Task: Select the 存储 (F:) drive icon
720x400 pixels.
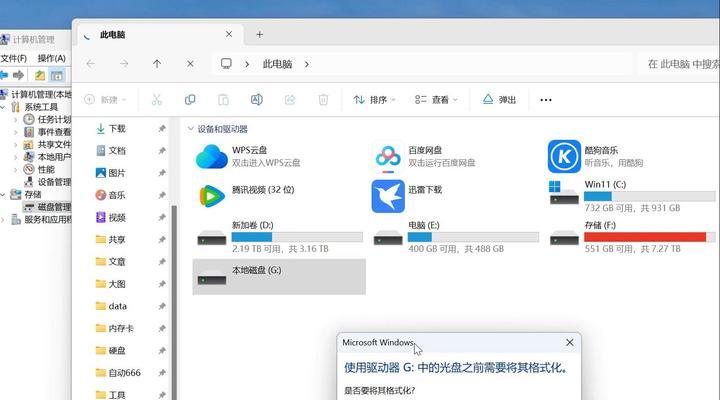Action: pyautogui.click(x=564, y=239)
